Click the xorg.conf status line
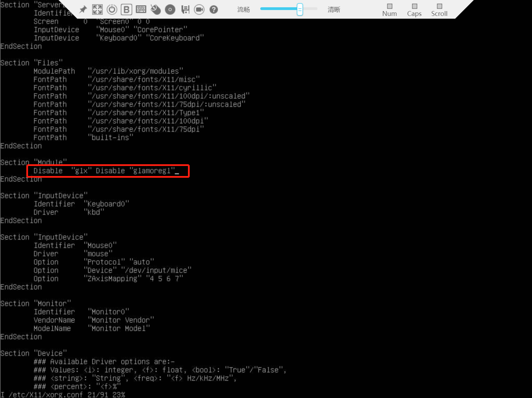Image resolution: width=532 pixels, height=398 pixels. tap(62, 394)
